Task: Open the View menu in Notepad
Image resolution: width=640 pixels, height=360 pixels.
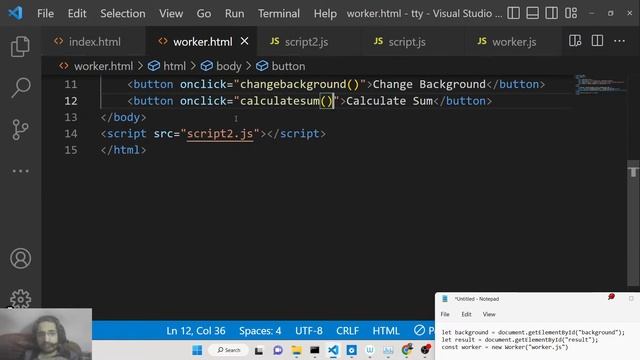Action: pyautogui.click(x=489, y=314)
